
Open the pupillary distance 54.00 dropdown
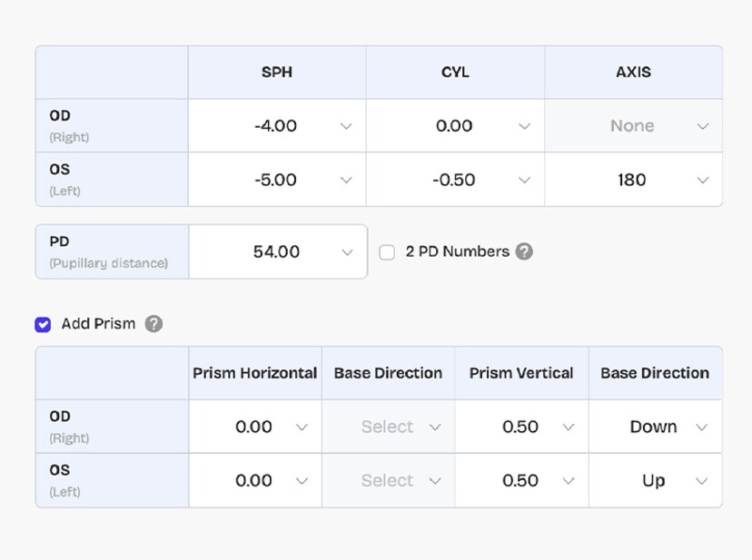(x=277, y=252)
